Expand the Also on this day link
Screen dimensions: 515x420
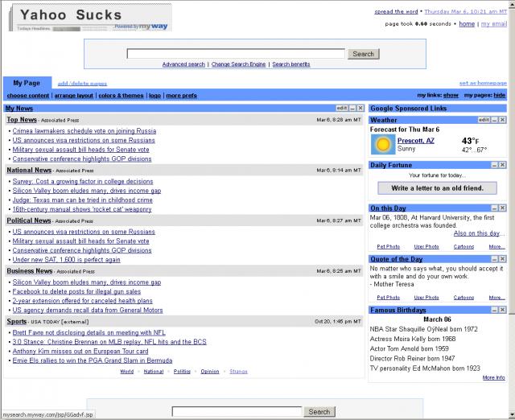[x=480, y=233]
